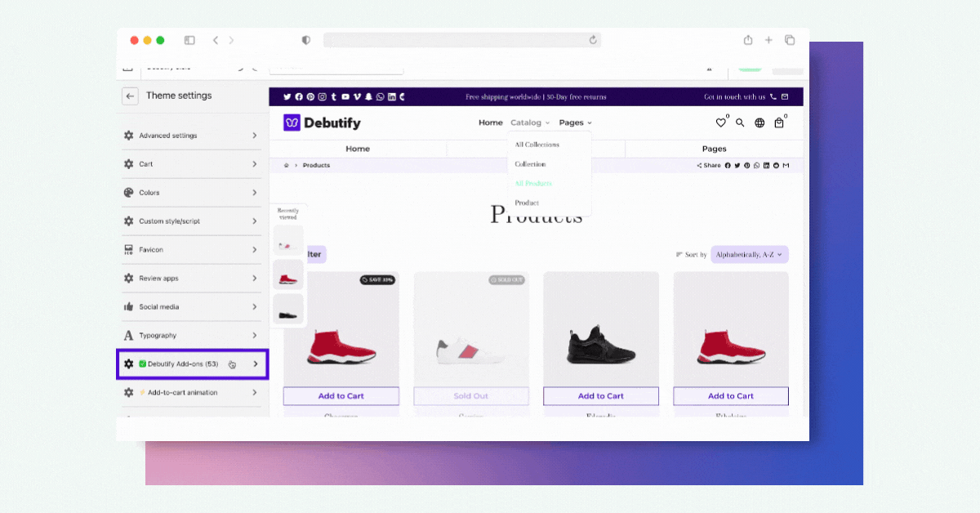Click the Twitter icon in announcement bar
The height and width of the screenshot is (513, 980).
287,97
